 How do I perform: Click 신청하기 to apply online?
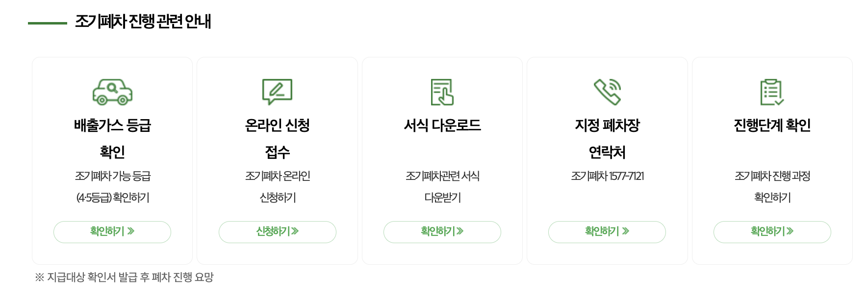[278, 232]
